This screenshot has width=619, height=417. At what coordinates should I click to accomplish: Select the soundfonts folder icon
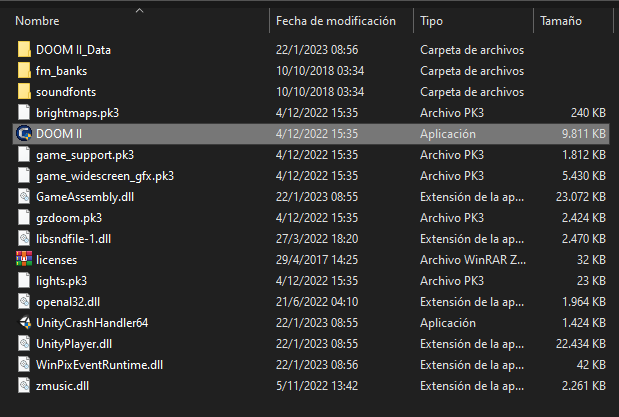coord(24,92)
